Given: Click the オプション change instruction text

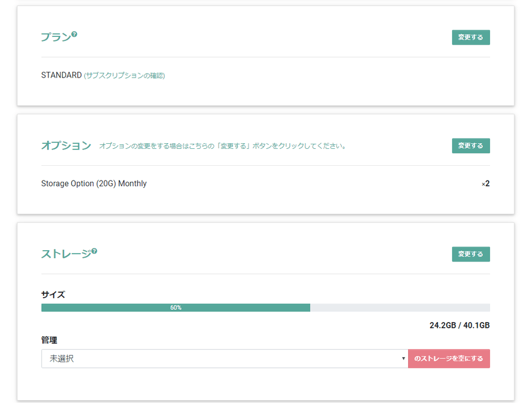Looking at the screenshot, I should tap(222, 146).
